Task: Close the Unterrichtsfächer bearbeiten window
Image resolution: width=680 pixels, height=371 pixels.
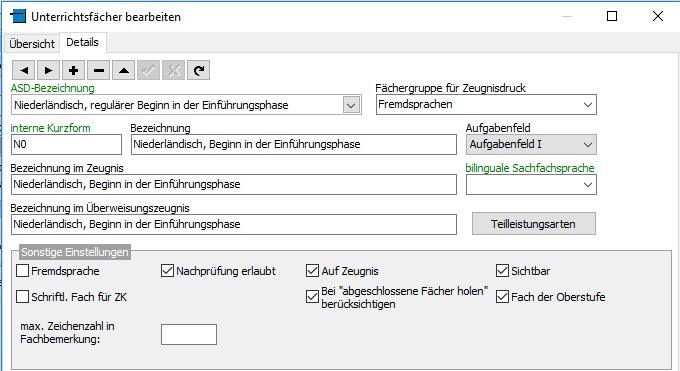Action: coord(658,16)
